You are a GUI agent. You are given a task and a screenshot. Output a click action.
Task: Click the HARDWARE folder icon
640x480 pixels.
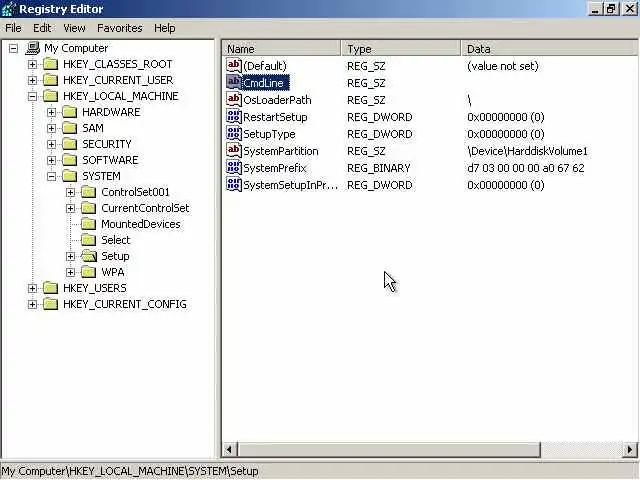pos(70,112)
